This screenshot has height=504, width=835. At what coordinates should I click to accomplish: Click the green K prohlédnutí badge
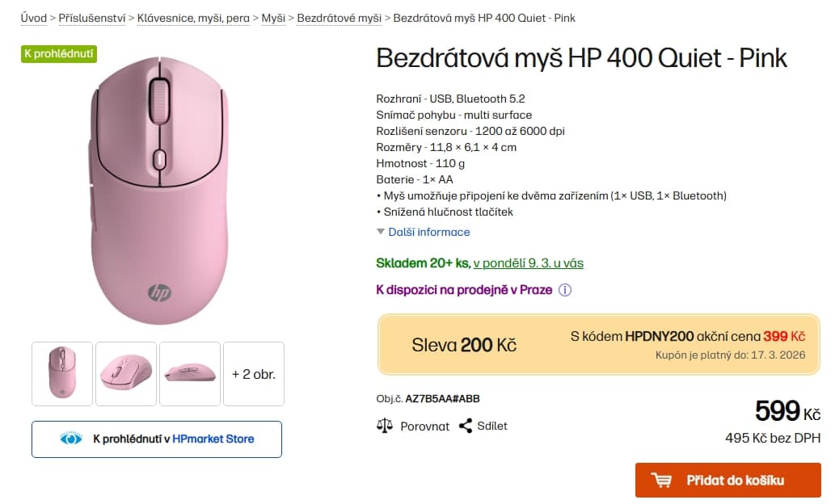tap(58, 54)
